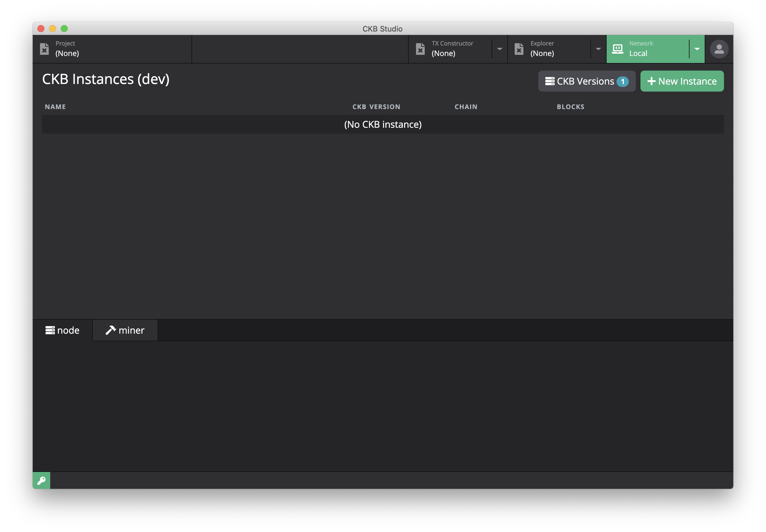Open the user account avatar
This screenshot has width=766, height=532.
point(719,49)
